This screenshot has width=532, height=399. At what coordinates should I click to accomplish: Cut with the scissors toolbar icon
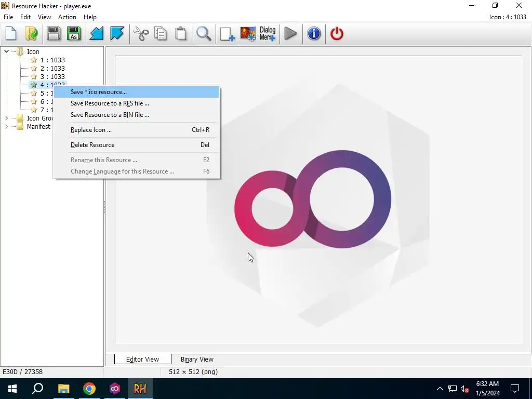[x=140, y=34]
